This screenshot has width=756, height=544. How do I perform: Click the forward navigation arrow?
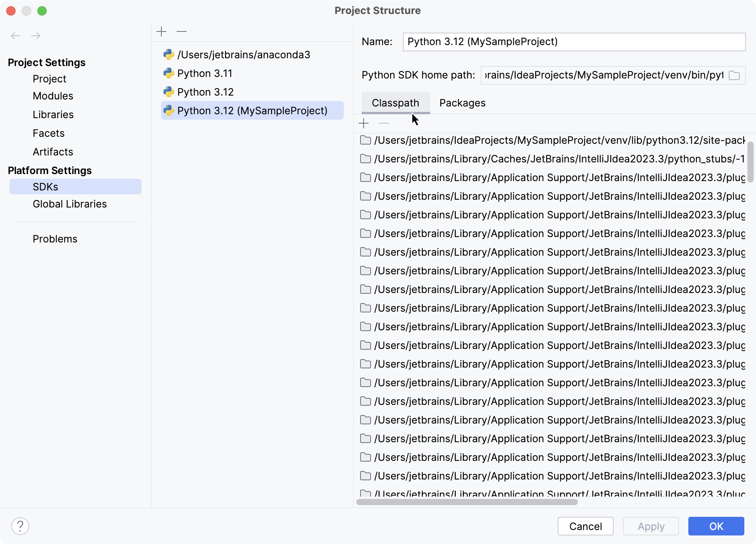pos(36,36)
